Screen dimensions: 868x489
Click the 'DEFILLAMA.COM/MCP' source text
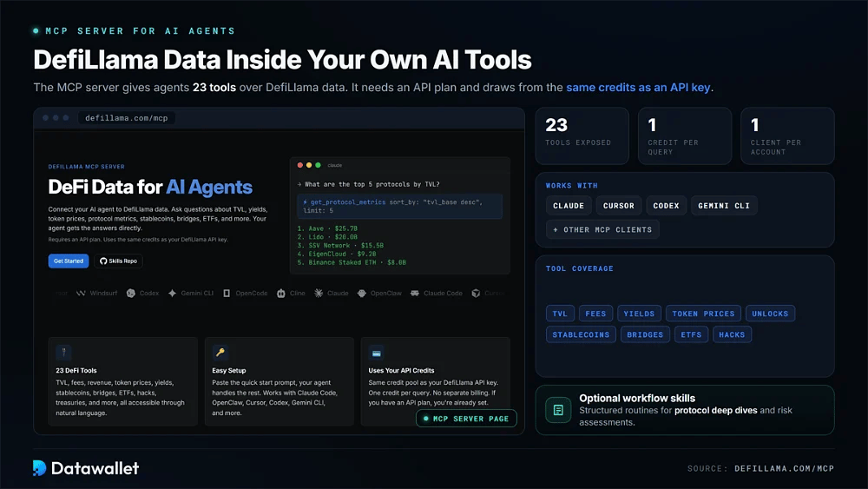click(x=784, y=468)
